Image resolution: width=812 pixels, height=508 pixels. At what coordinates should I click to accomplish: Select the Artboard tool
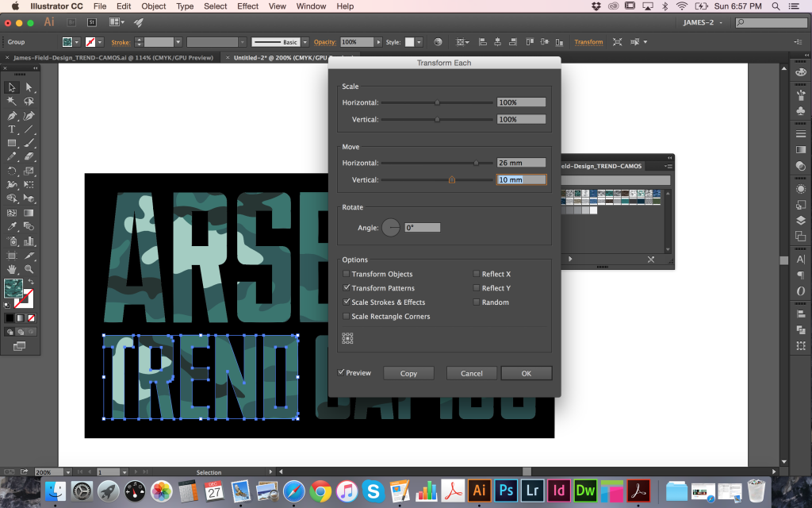(11, 255)
